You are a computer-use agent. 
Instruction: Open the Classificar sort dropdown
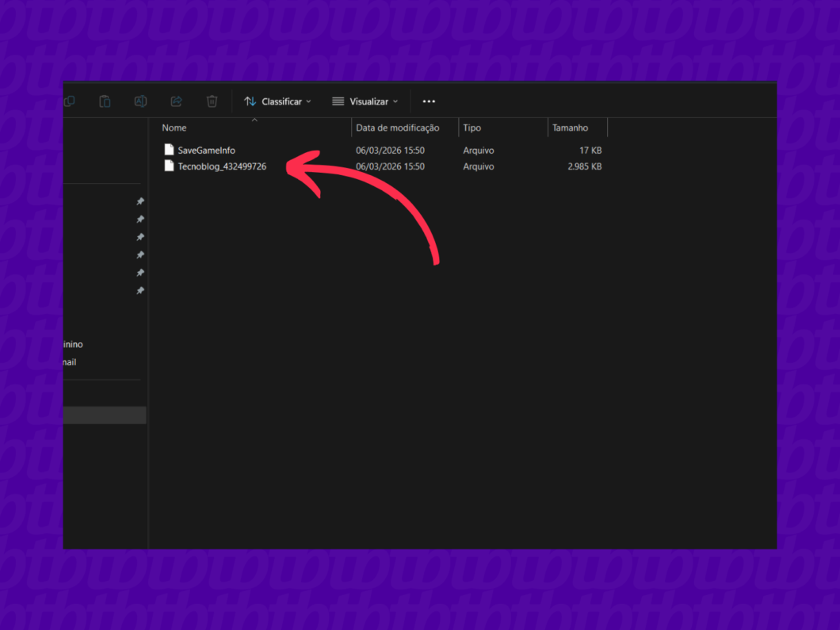[x=277, y=101]
